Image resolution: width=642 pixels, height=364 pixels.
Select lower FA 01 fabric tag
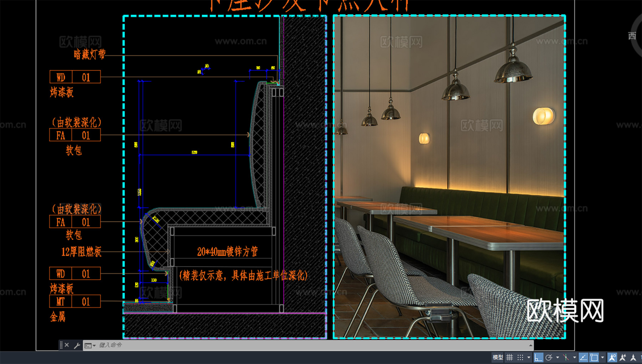pyautogui.click(x=75, y=222)
